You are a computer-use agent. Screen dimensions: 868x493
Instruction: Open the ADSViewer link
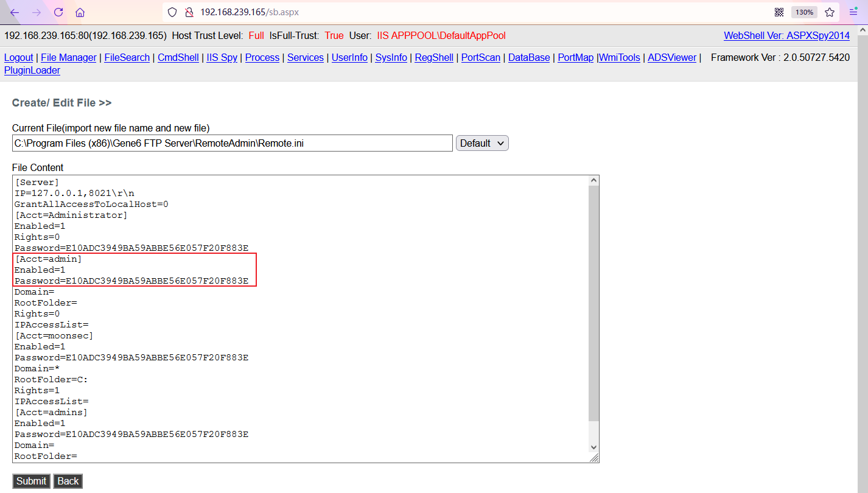click(672, 58)
